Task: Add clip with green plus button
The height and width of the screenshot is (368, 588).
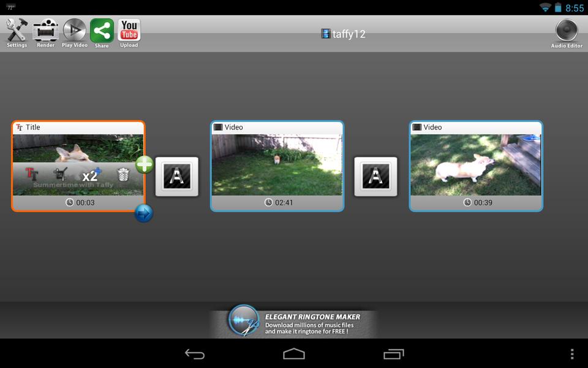Action: (x=145, y=164)
